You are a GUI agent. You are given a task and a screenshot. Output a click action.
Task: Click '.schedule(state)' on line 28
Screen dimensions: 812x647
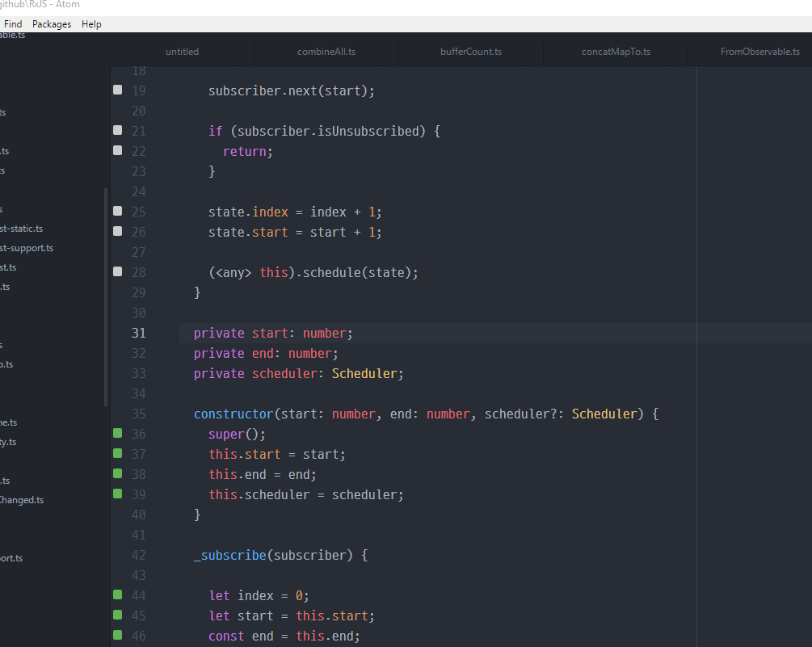click(x=353, y=273)
